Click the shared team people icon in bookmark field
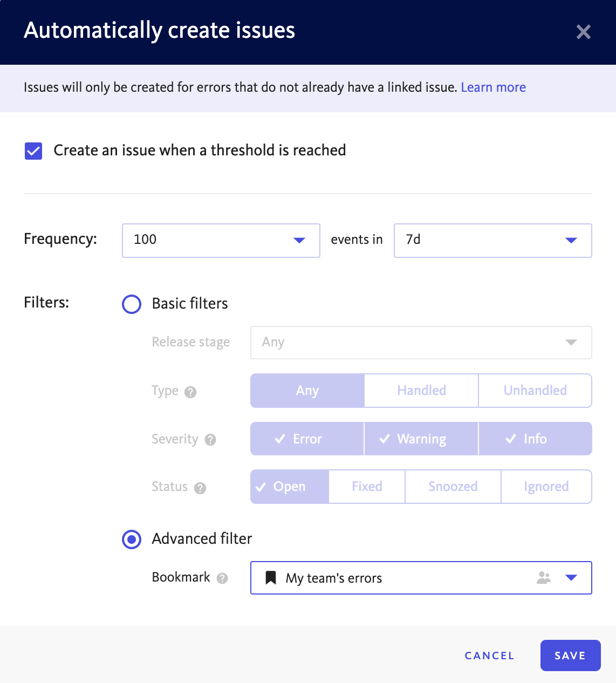 [544, 578]
